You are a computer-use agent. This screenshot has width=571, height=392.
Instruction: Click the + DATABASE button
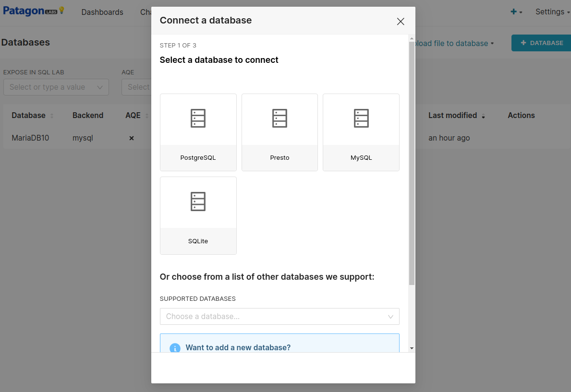point(541,43)
